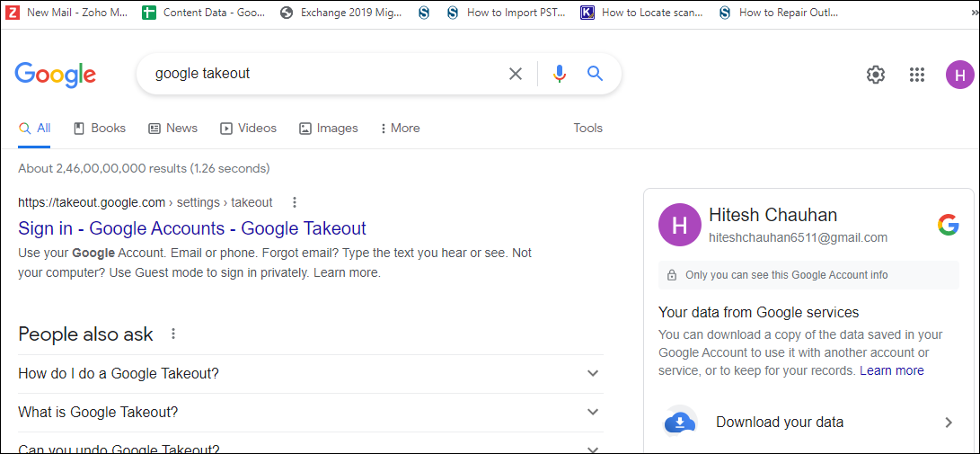Switch to the Books tab
The height and width of the screenshot is (454, 980).
click(x=100, y=129)
